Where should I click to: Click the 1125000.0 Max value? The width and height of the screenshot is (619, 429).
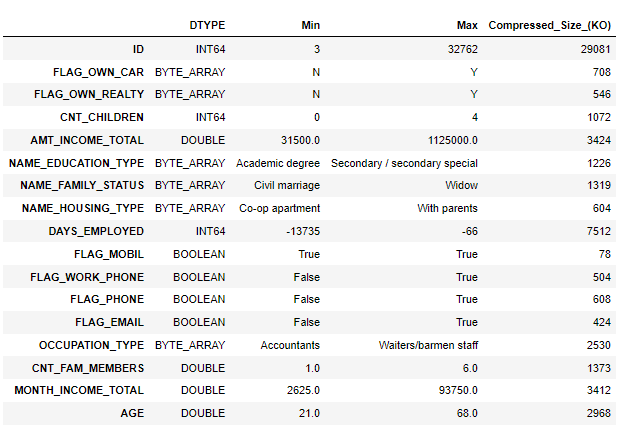tap(449, 140)
